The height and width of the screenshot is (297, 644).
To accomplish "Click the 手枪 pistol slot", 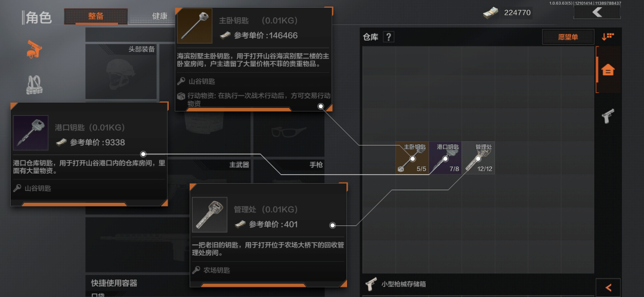I will point(289,171).
